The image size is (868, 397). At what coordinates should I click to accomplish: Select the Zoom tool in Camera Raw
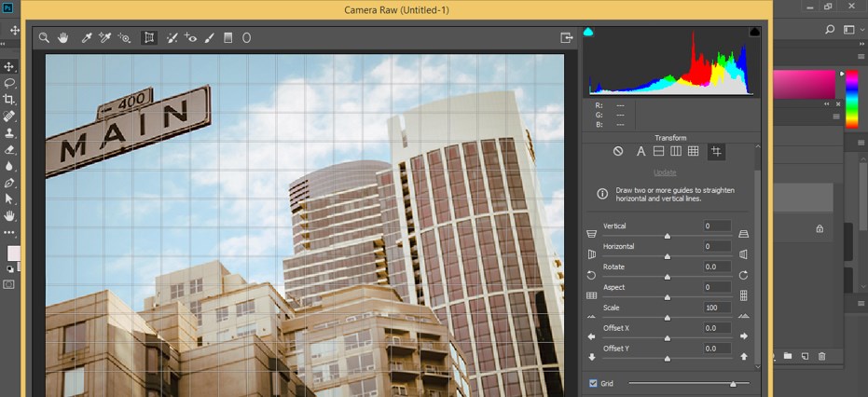point(44,38)
